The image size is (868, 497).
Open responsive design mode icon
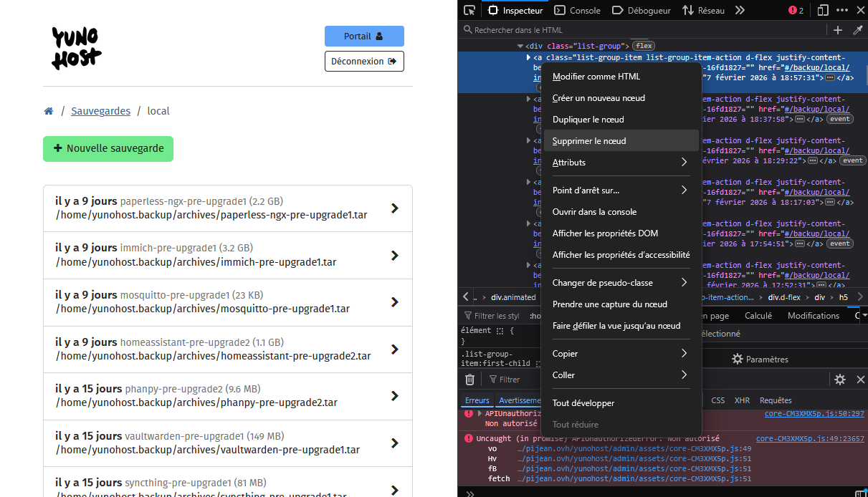click(x=823, y=10)
